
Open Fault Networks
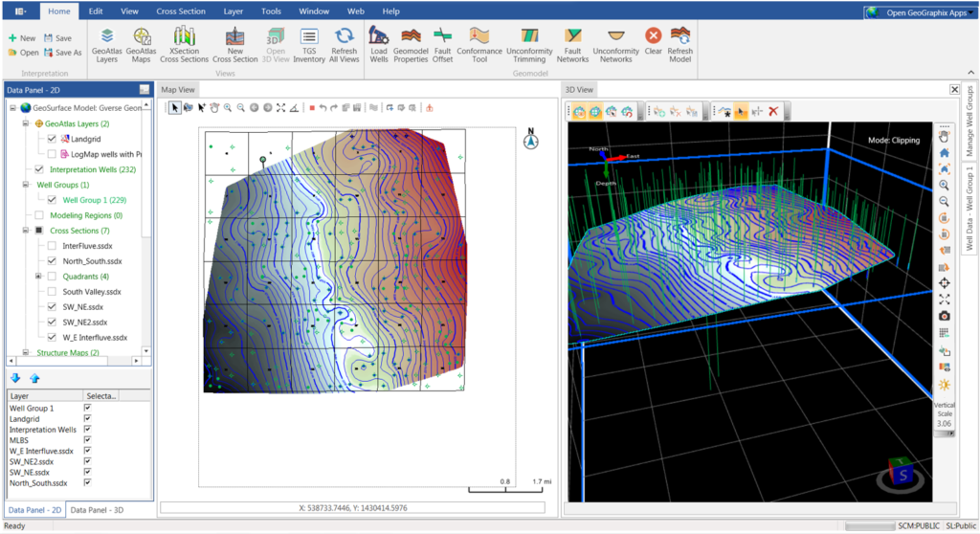pos(572,45)
